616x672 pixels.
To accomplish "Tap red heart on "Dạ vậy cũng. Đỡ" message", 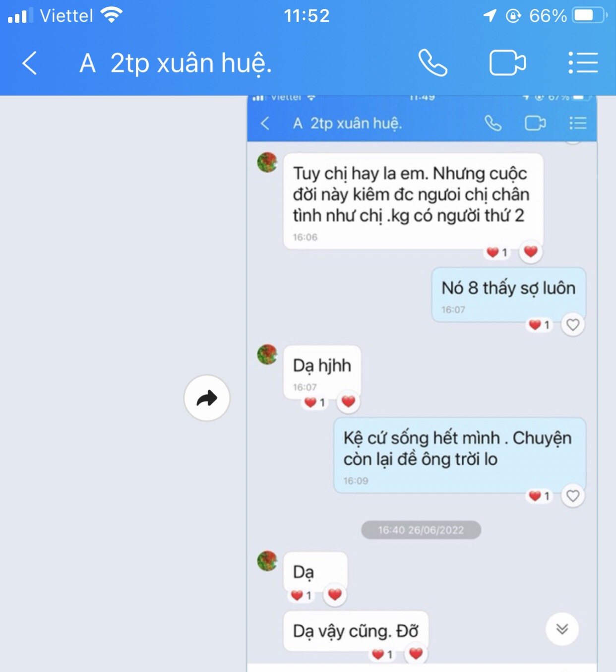I will tap(416, 654).
